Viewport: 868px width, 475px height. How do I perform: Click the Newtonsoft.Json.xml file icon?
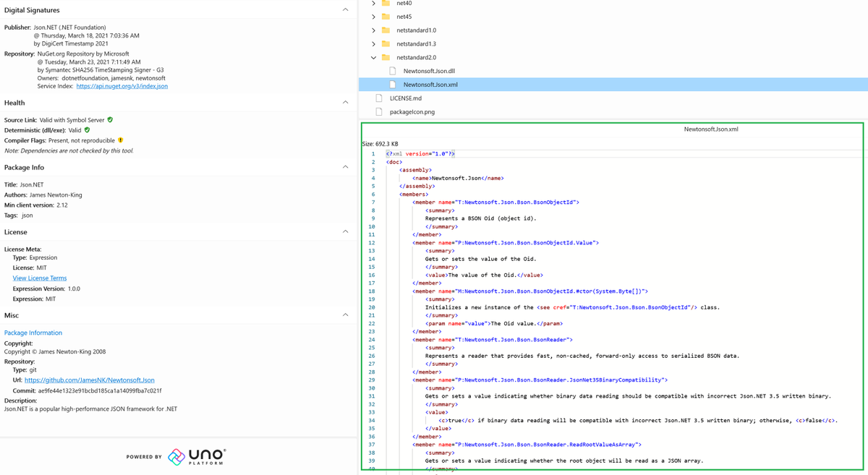tap(393, 85)
